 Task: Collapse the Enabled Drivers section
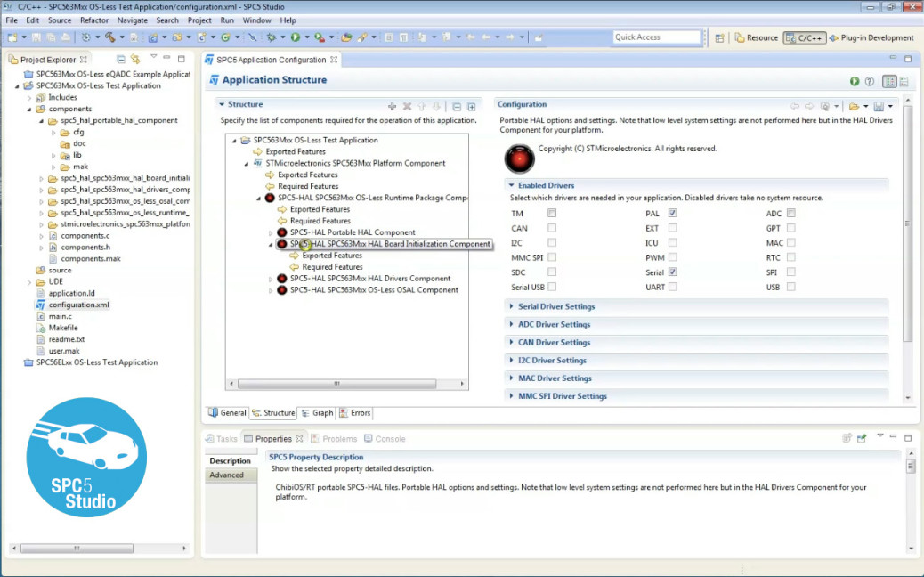coord(511,185)
